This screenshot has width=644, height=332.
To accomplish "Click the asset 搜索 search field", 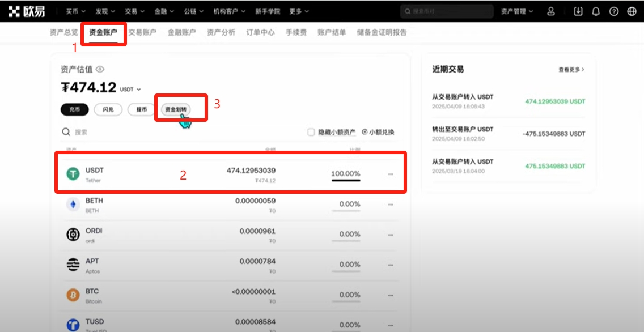I will pyautogui.click(x=170, y=132).
